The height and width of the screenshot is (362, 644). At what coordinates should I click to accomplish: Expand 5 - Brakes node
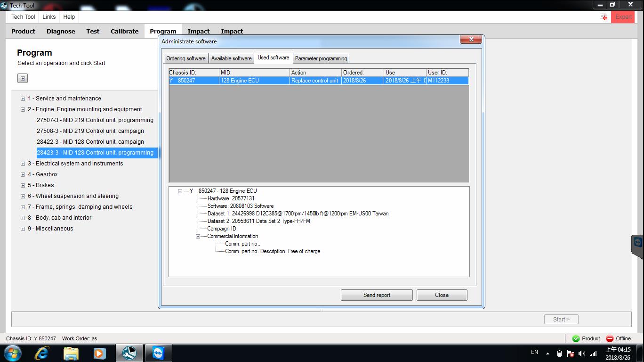(23, 185)
